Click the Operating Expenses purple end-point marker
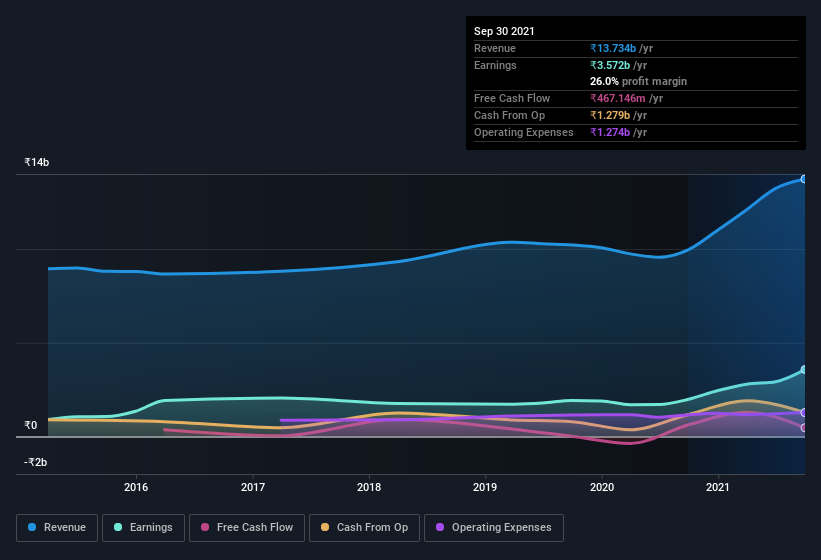 (x=804, y=412)
